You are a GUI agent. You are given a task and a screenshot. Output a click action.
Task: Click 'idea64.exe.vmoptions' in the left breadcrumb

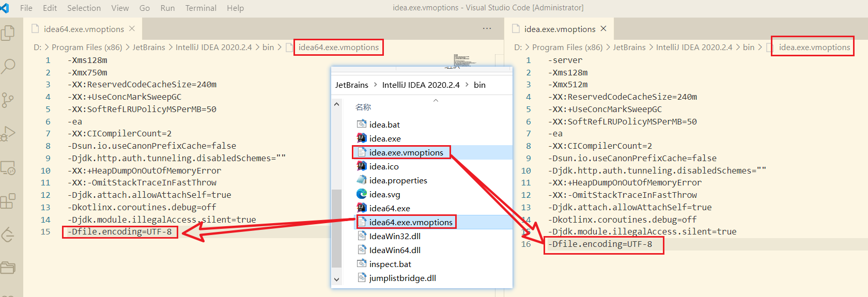[x=338, y=47]
